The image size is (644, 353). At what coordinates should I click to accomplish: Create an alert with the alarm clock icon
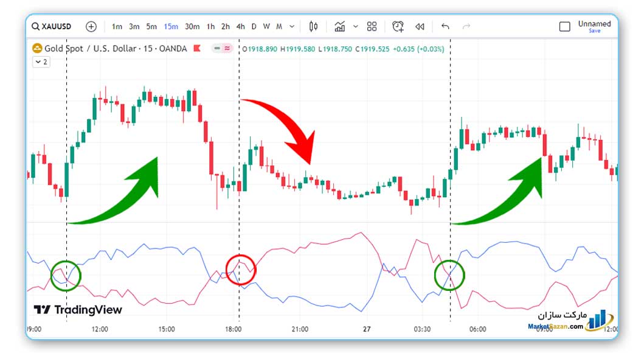click(x=398, y=26)
